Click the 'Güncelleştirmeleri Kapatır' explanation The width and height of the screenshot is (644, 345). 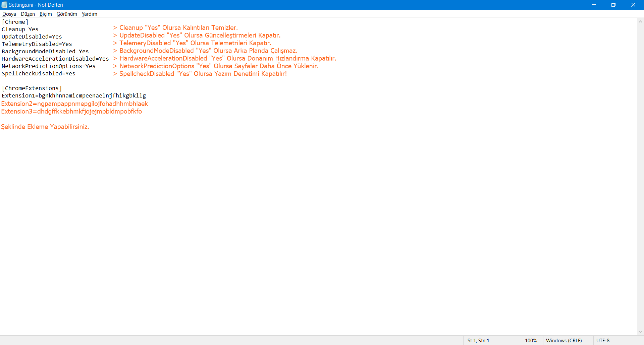[197, 35]
